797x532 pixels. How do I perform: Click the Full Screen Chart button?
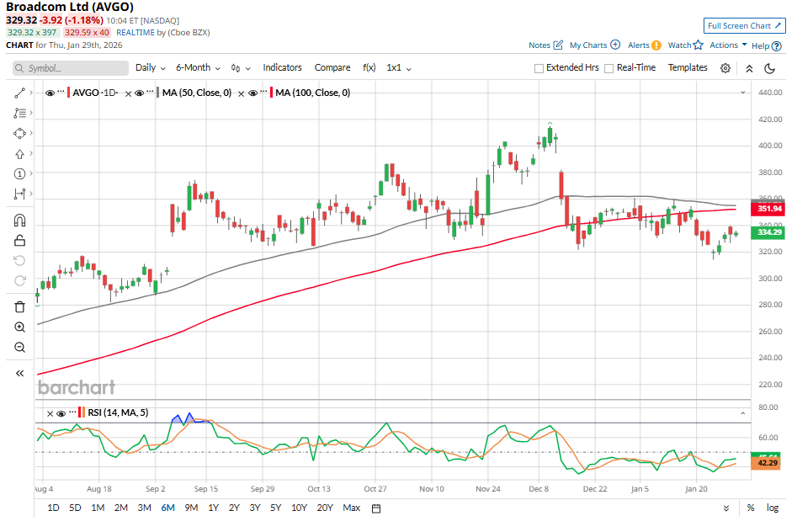pyautogui.click(x=744, y=26)
